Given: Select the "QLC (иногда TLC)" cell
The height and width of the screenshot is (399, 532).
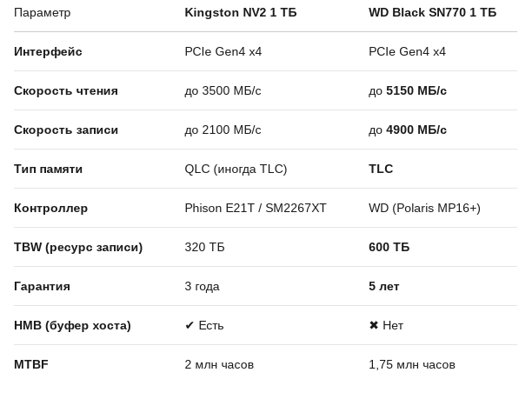Looking at the screenshot, I should 236,169.
